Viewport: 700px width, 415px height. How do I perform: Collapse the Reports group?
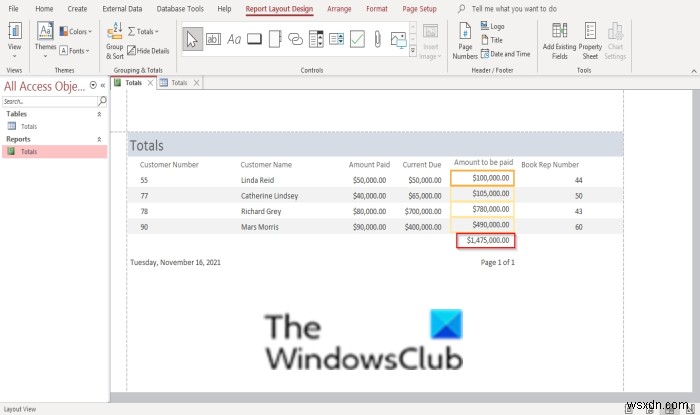(99, 139)
